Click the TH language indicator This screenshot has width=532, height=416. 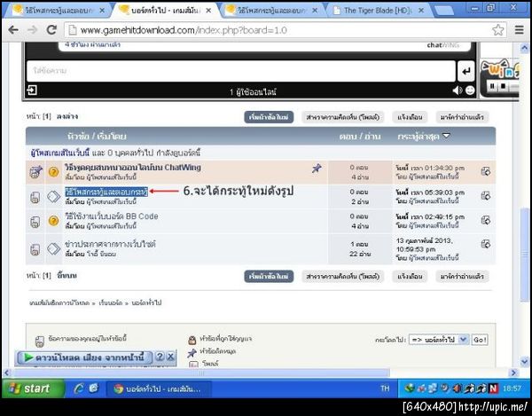385,389
